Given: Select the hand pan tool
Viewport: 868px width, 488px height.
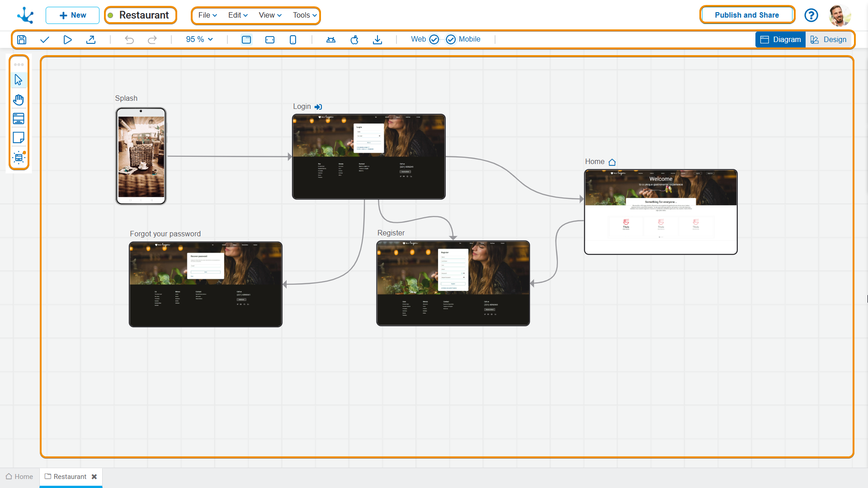Looking at the screenshot, I should 19,99.
